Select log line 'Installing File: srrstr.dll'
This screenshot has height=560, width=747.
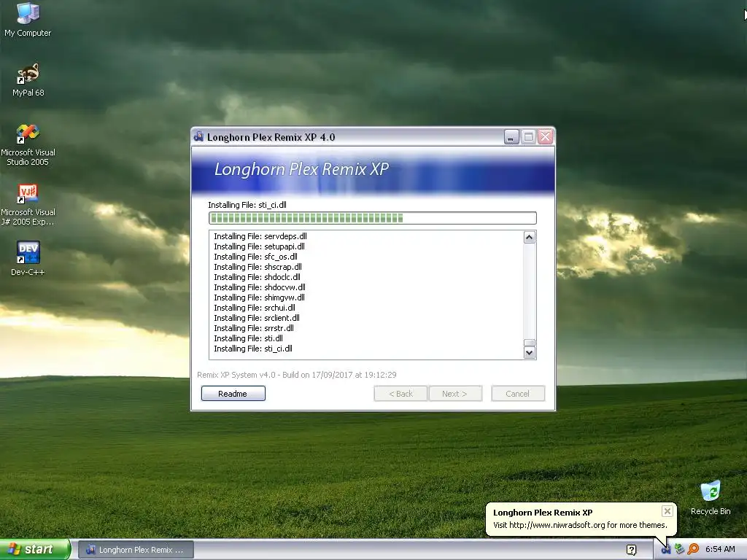pyautogui.click(x=254, y=328)
